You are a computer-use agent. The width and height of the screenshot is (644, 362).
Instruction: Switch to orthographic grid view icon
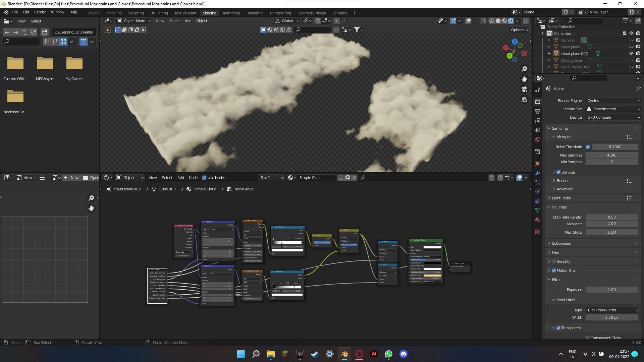pos(524,100)
